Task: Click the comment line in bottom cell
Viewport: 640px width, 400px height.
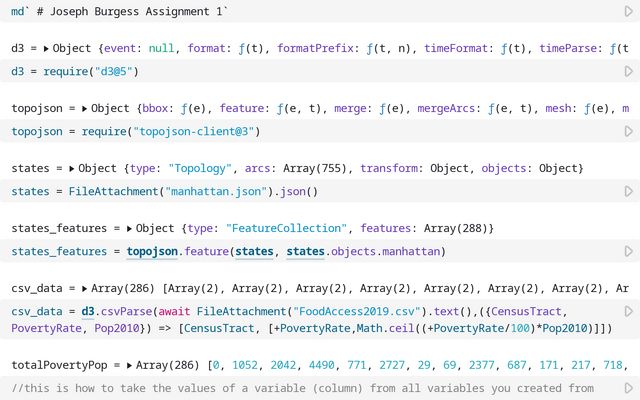Action: 300,388
